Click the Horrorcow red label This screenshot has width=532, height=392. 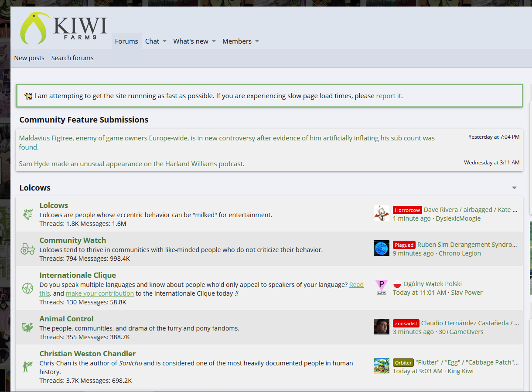(407, 210)
